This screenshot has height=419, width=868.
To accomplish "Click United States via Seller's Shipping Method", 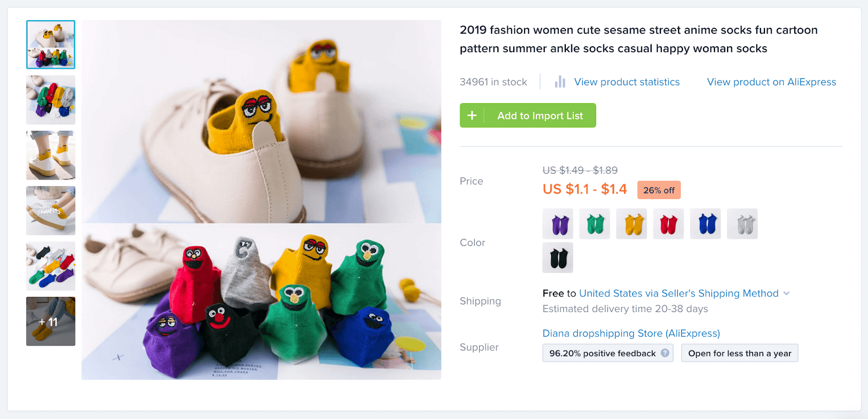I will click(679, 294).
